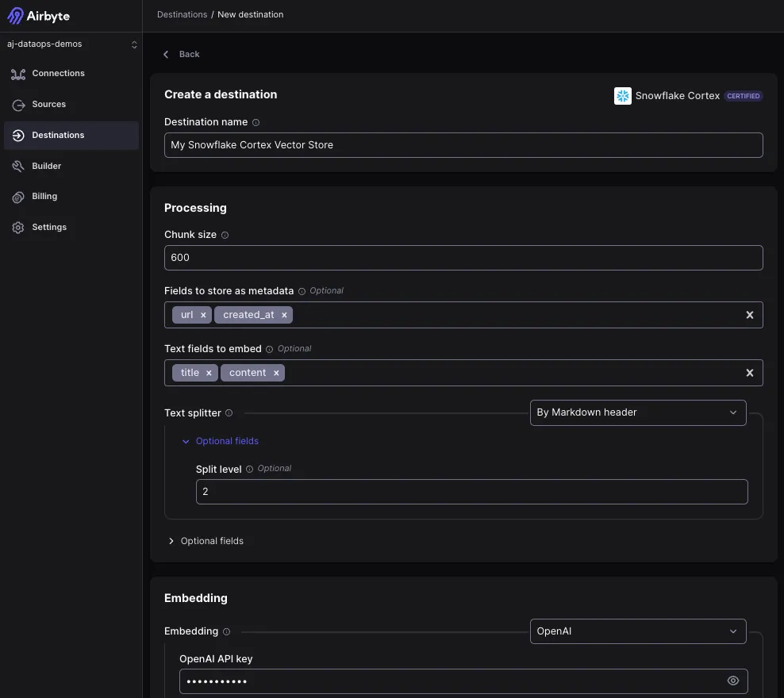Click the Snowflake Cortex connector icon
The image size is (784, 698).
pyautogui.click(x=622, y=96)
